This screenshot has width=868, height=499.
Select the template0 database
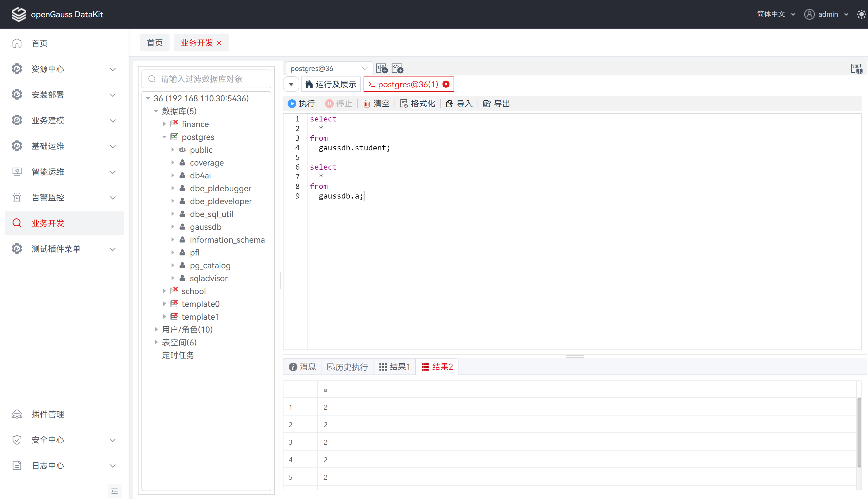pos(200,304)
